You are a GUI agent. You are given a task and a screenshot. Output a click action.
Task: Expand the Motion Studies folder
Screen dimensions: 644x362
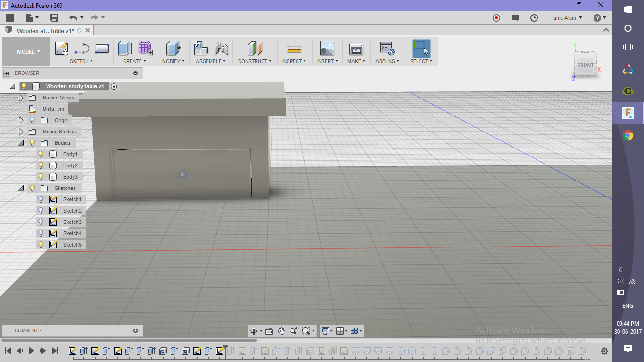pyautogui.click(x=21, y=132)
